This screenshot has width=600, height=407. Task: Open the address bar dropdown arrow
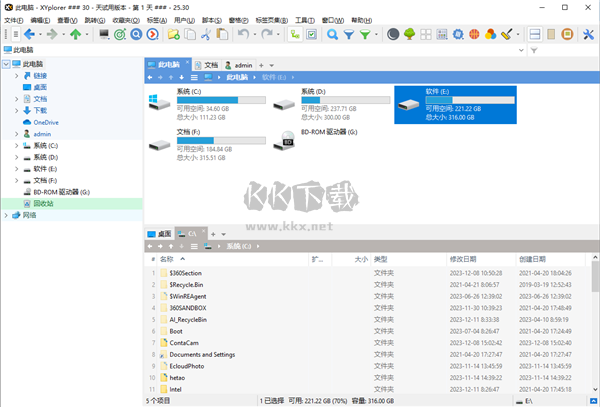click(x=521, y=50)
